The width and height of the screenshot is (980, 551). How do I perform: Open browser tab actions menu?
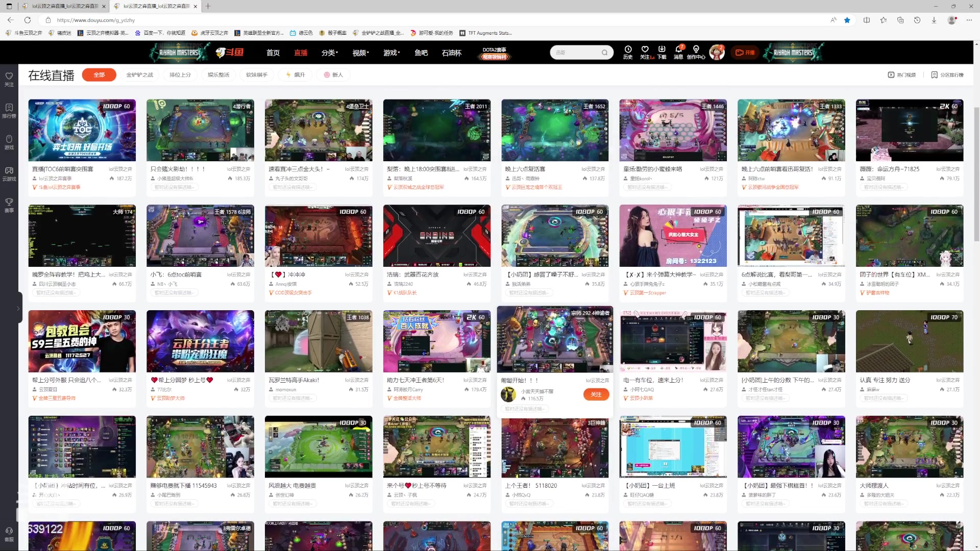pos(9,6)
